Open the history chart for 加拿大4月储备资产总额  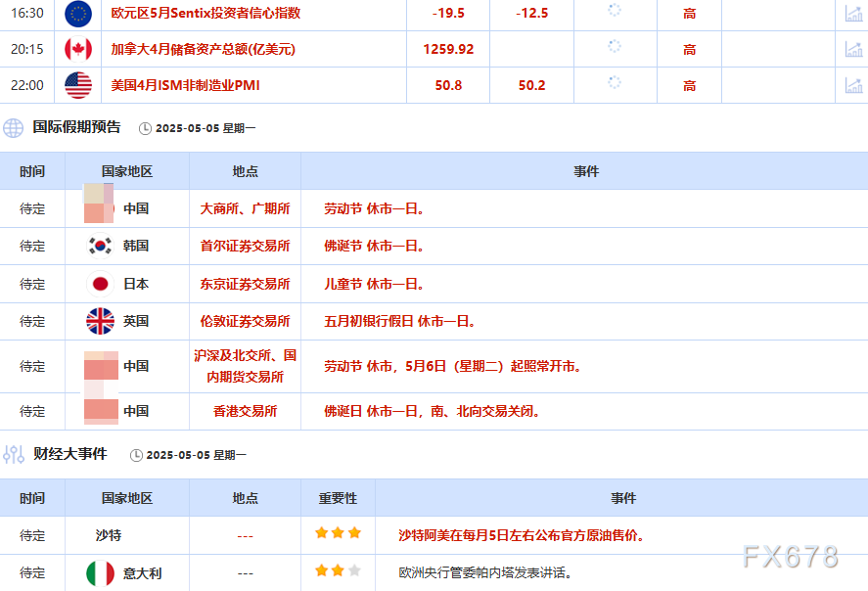coord(853,49)
